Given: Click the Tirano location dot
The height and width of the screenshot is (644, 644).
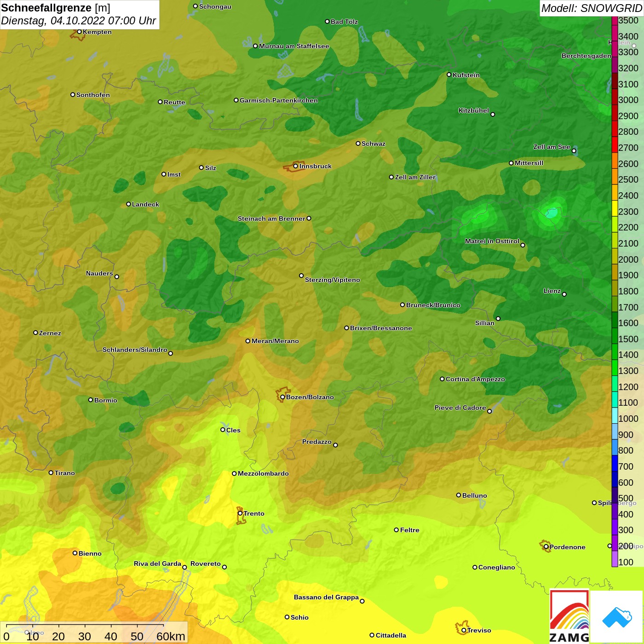Looking at the screenshot, I should (x=51, y=472).
